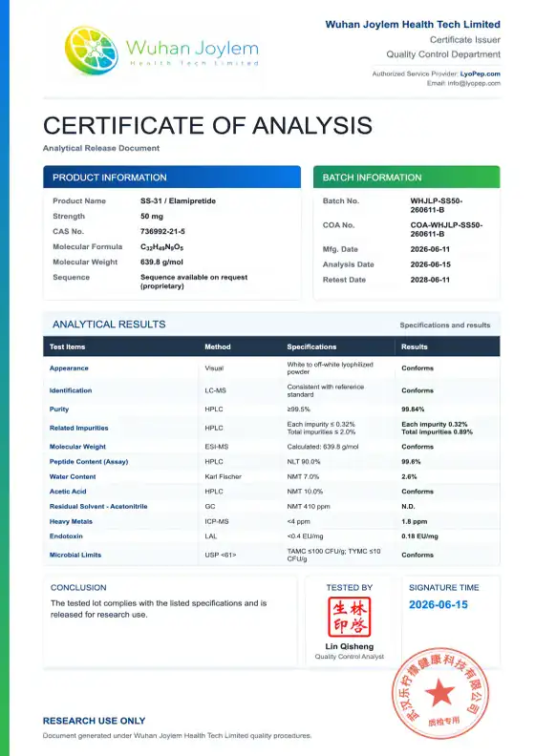Click the Wuhan Joylem Health Tech Limited name
535x756 pixels.
(413, 25)
